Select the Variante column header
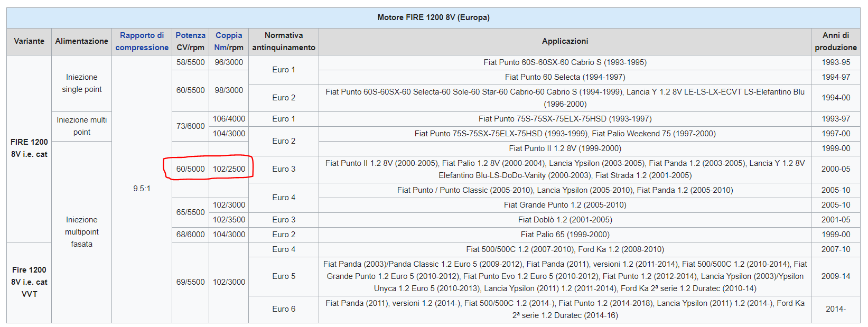Screen dimensions: 868x327 (x=29, y=41)
